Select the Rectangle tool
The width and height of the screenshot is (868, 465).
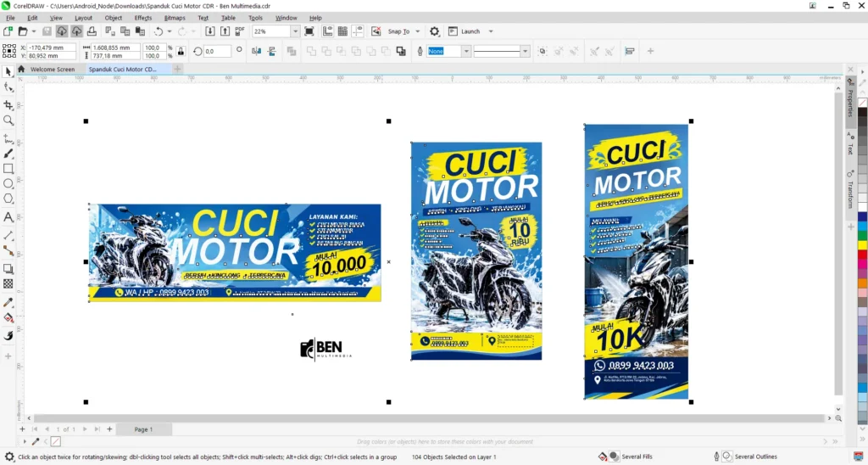[8, 169]
